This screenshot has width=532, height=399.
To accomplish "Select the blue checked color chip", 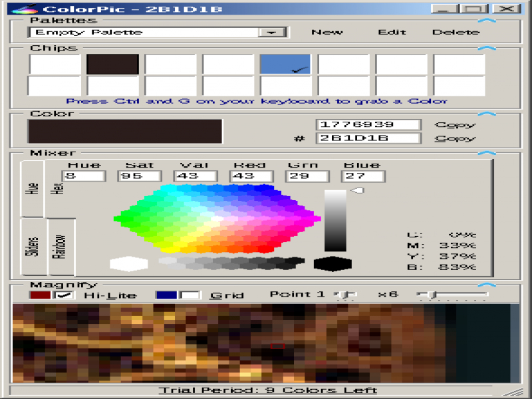I will pyautogui.click(x=285, y=65).
